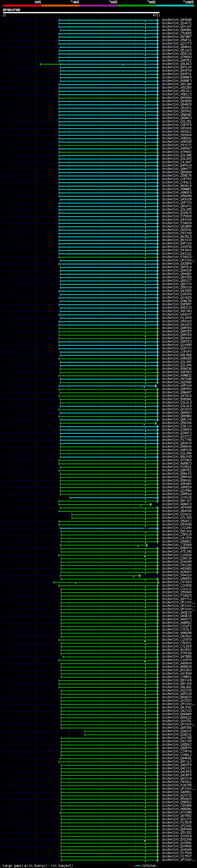Open hit UniRef100_Q14K72
The height and width of the screenshot is (868, 197).
coord(177,23)
